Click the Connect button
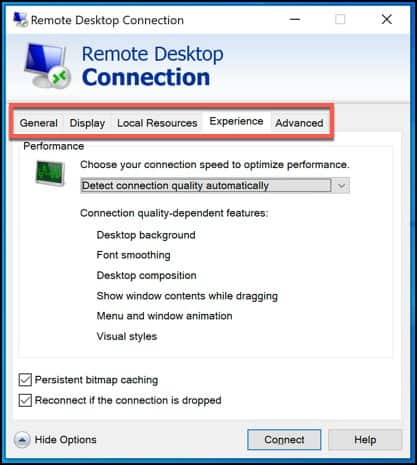This screenshot has height=465, width=417. 284,440
